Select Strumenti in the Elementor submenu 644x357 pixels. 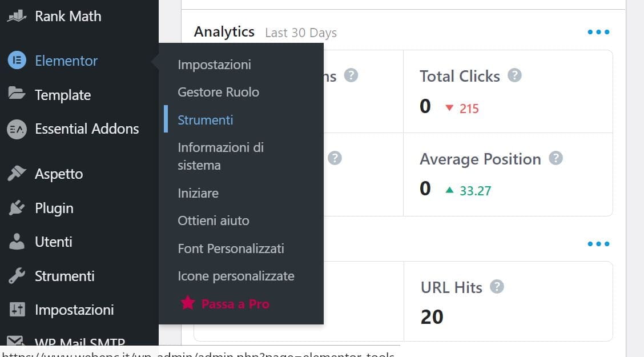[x=206, y=120]
